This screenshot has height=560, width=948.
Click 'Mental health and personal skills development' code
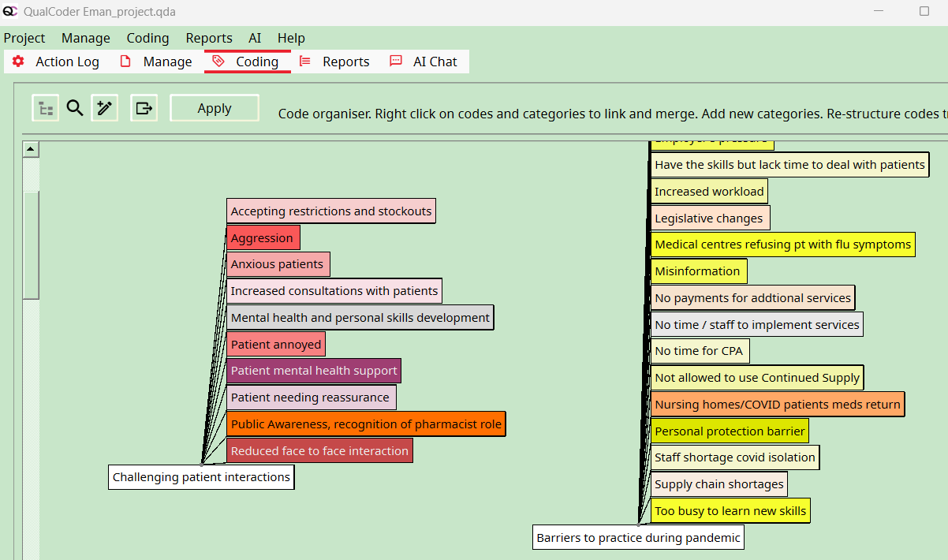(360, 318)
